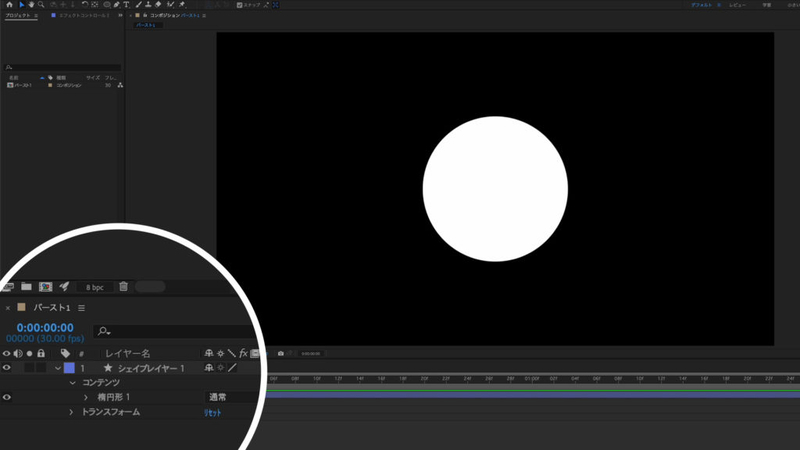Expand the トランスフォーム group
The image size is (800, 450).
[x=71, y=412]
